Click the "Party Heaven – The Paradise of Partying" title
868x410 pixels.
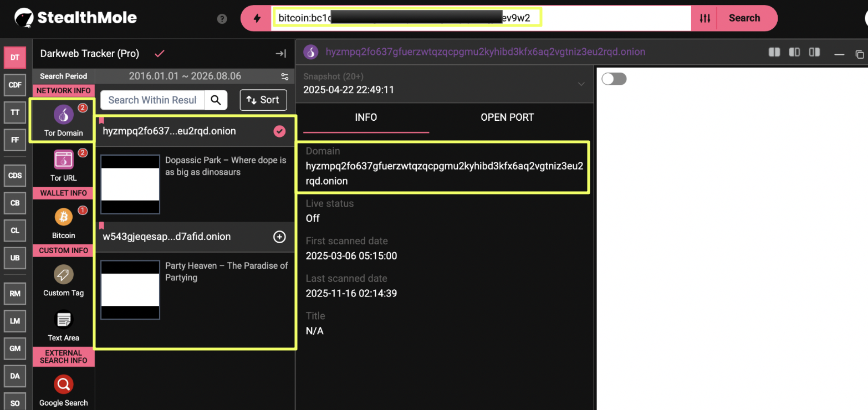point(227,271)
